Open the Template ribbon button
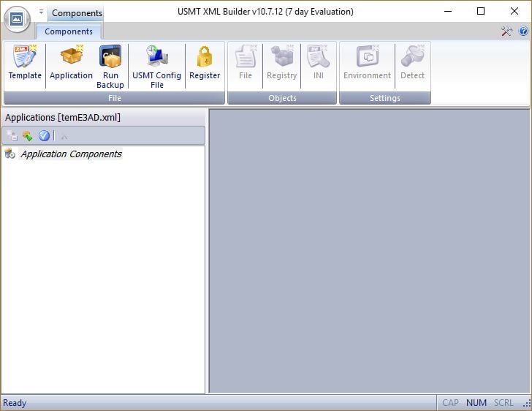This screenshot has width=532, height=411. [25, 64]
